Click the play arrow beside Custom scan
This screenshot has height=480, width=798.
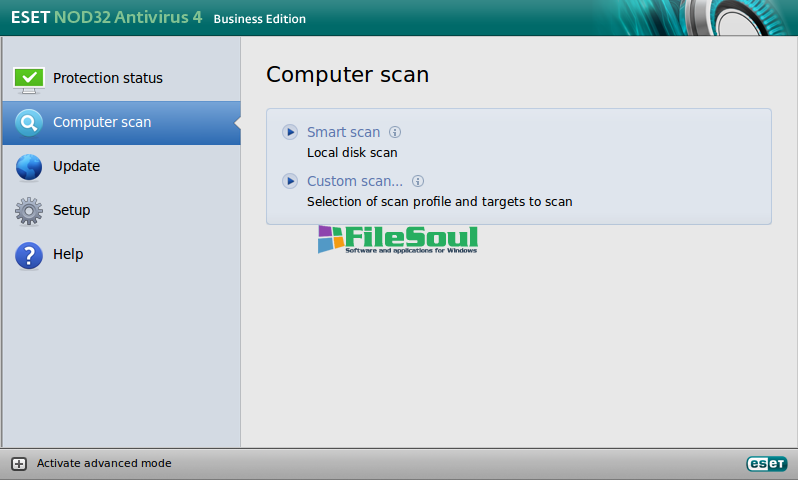290,181
